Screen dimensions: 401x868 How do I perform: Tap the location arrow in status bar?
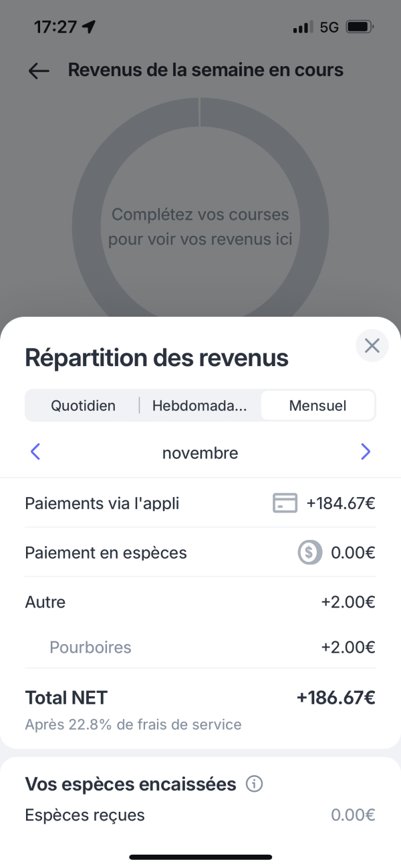(89, 27)
